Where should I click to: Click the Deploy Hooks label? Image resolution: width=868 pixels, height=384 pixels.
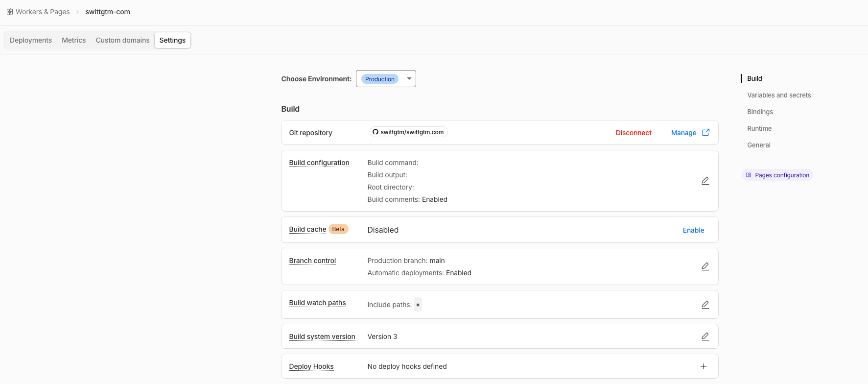click(x=311, y=366)
